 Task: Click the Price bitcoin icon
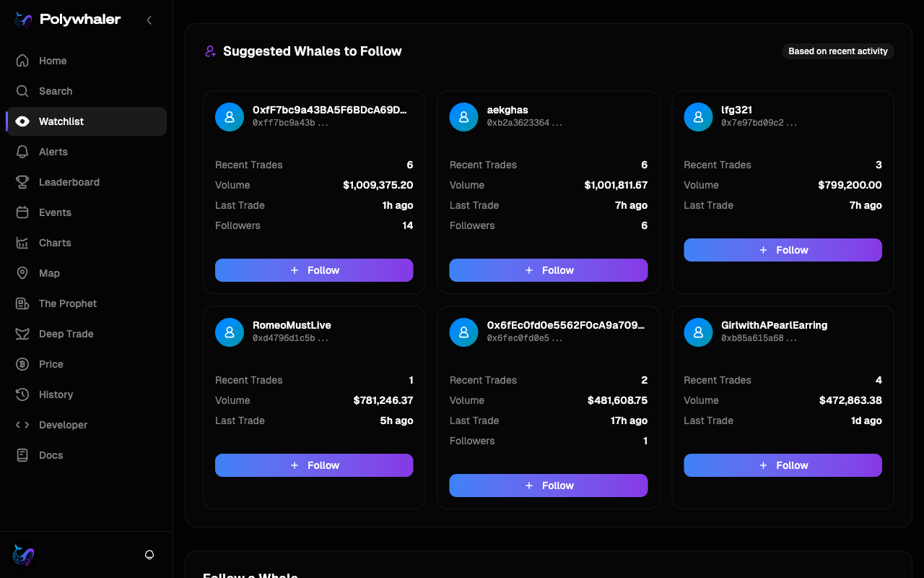(22, 364)
